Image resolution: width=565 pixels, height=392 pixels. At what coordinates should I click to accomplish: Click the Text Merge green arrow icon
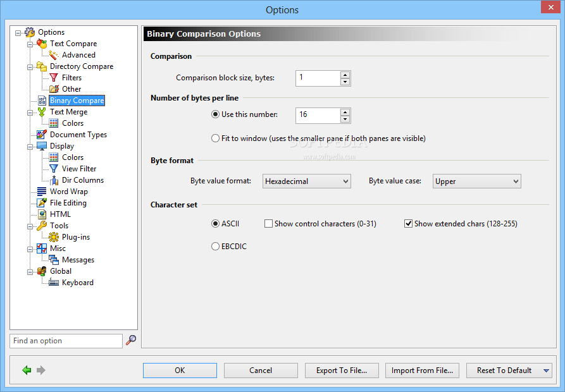tap(42, 112)
